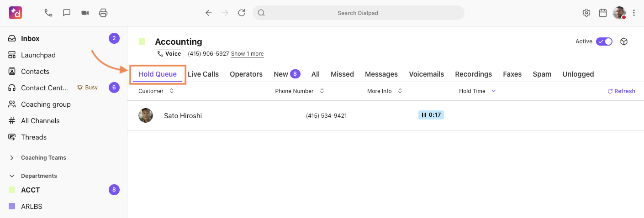Click the printer/fax icon in top bar

[x=103, y=13]
